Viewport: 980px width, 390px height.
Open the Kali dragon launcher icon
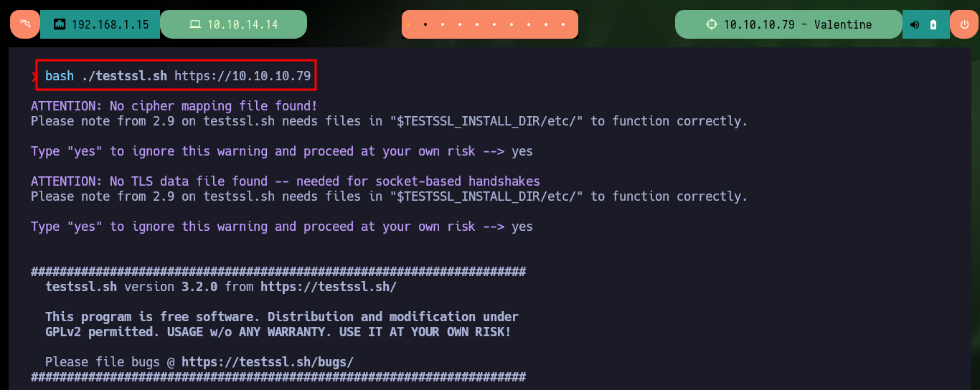click(25, 24)
